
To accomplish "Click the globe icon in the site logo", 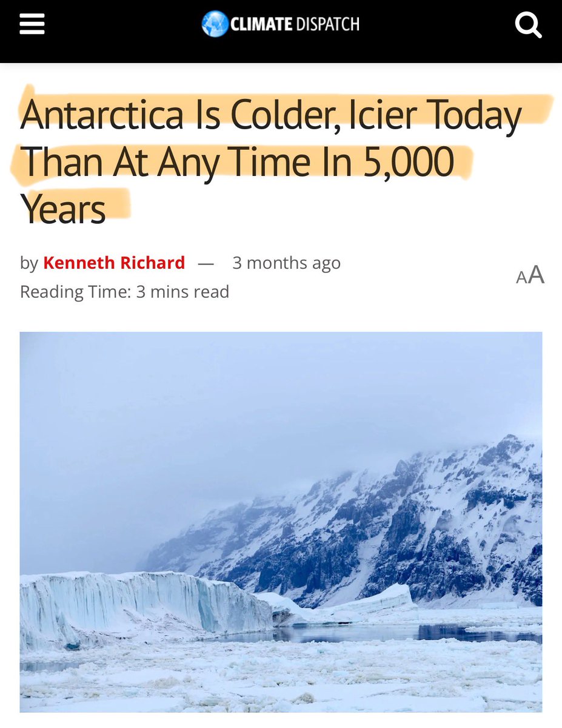I will pyautogui.click(x=214, y=24).
